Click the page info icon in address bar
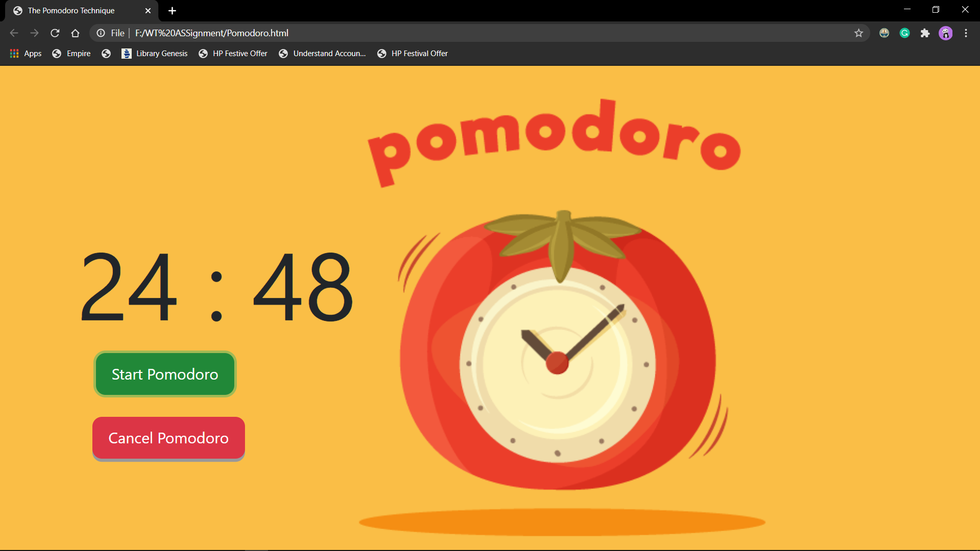Screen dimensions: 980x551 pos(100,33)
